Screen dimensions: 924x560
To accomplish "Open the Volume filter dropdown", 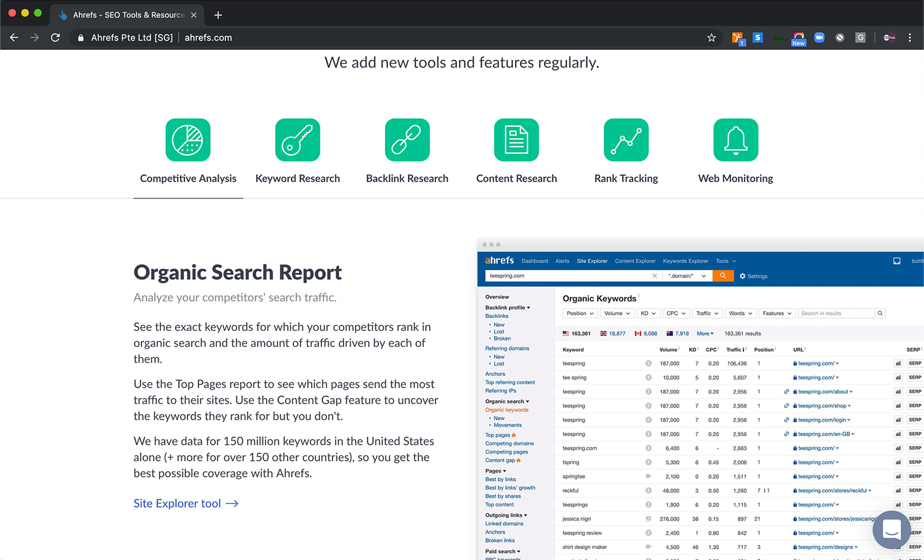I will (617, 314).
